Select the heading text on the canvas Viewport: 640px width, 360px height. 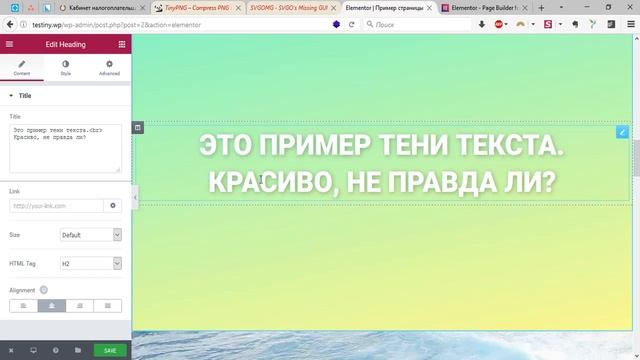point(382,163)
